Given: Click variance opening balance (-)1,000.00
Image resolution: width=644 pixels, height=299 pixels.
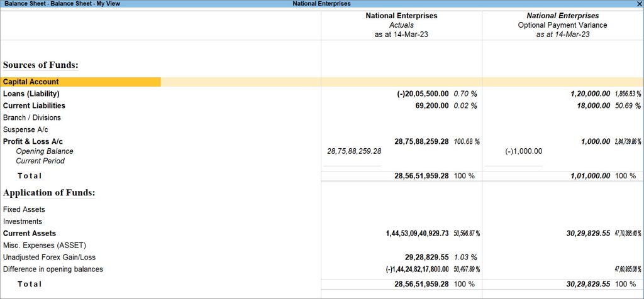Looking at the screenshot, I should pyautogui.click(x=523, y=151).
